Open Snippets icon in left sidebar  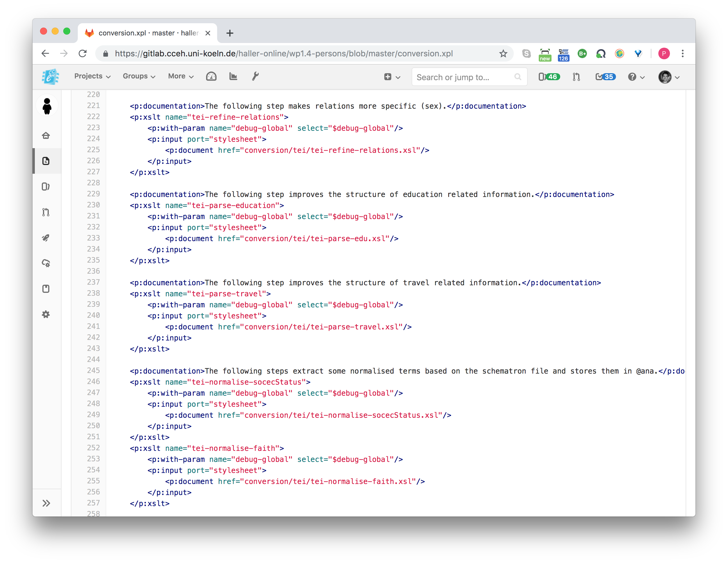[x=46, y=289]
